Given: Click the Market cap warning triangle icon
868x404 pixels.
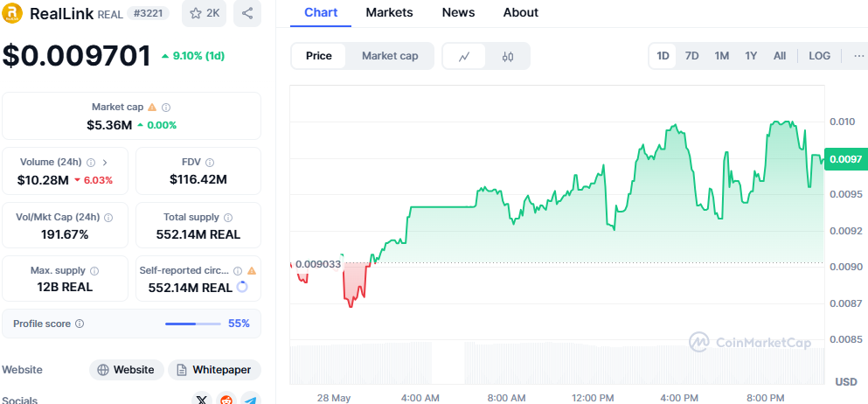Looking at the screenshot, I should click(x=152, y=108).
